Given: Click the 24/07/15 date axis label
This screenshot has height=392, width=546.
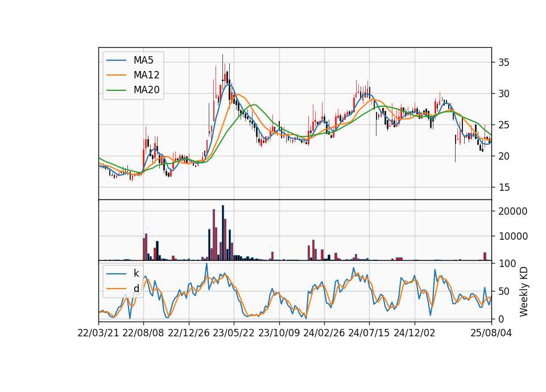Looking at the screenshot, I should click(369, 333).
